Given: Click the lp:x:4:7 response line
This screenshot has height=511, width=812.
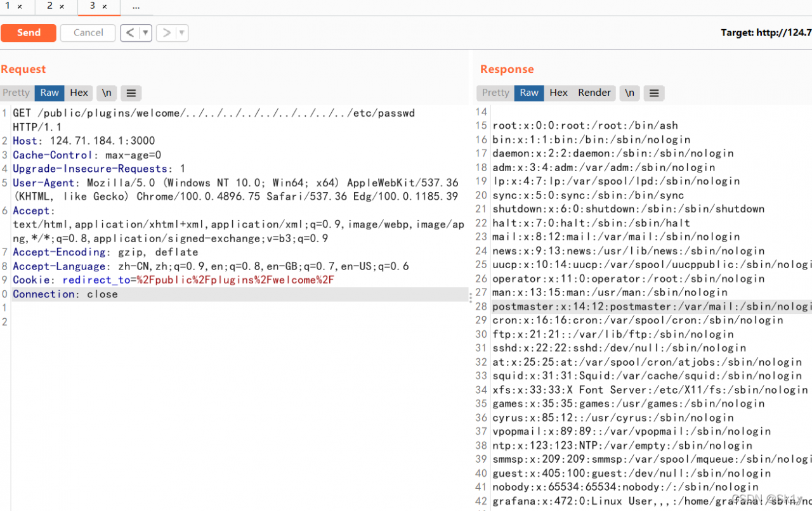Looking at the screenshot, I should coord(616,181).
